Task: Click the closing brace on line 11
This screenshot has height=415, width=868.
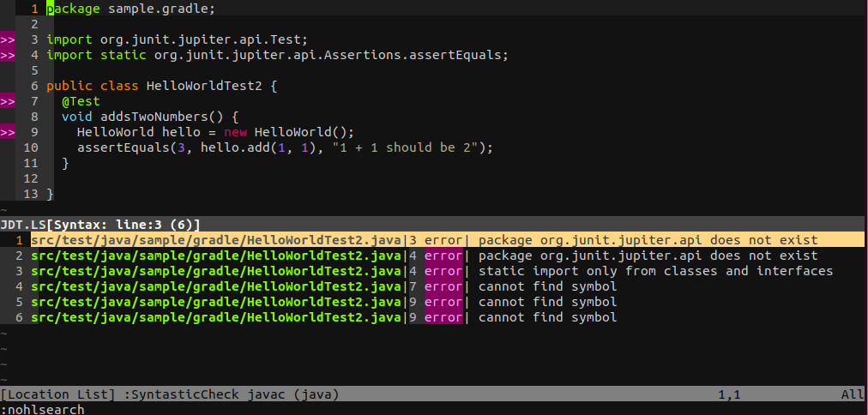Action: (65, 163)
